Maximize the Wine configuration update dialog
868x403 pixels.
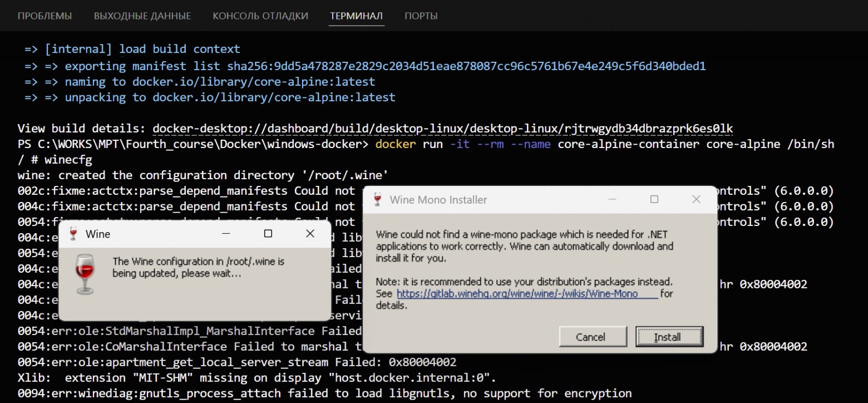268,234
